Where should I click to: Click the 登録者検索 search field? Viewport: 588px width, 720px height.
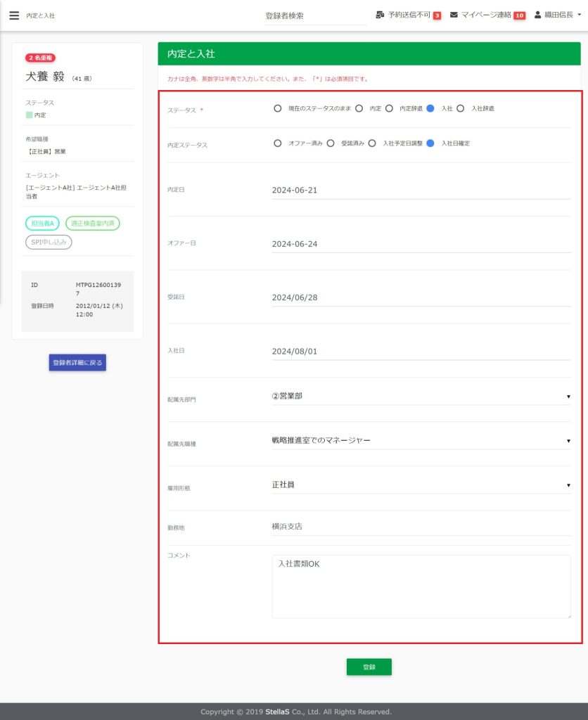(315, 15)
